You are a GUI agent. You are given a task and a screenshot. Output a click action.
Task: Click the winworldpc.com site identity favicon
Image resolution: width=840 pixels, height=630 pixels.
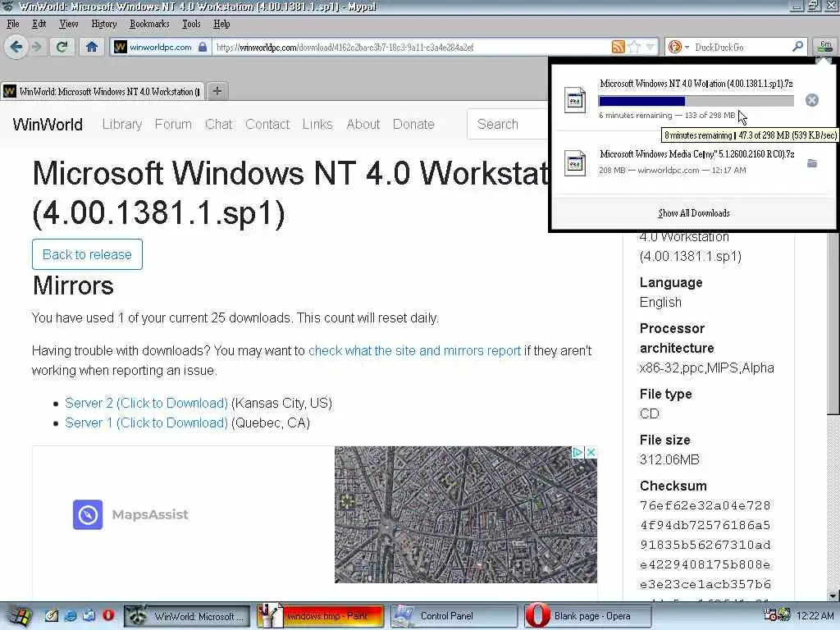(x=121, y=47)
